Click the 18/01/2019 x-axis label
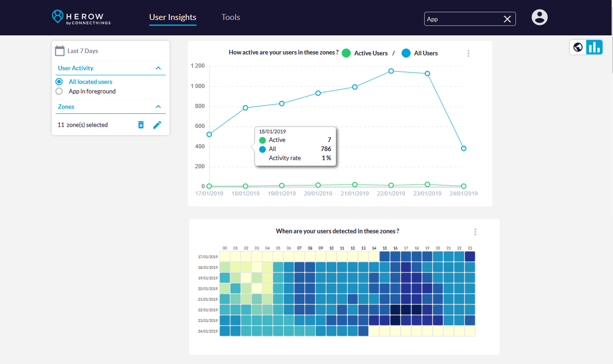This screenshot has height=364, width=613. click(x=245, y=194)
